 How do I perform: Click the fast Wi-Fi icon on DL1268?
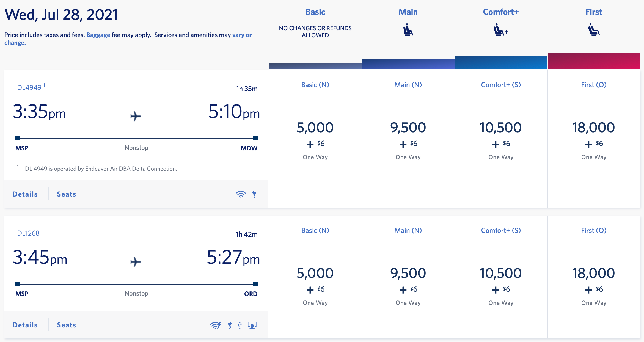(x=215, y=325)
